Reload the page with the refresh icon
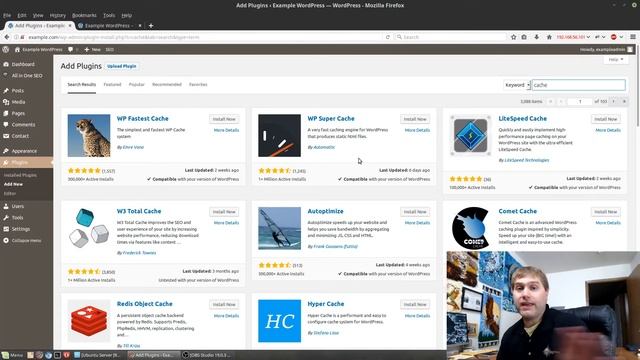This screenshot has height=360, width=640. coord(388,37)
